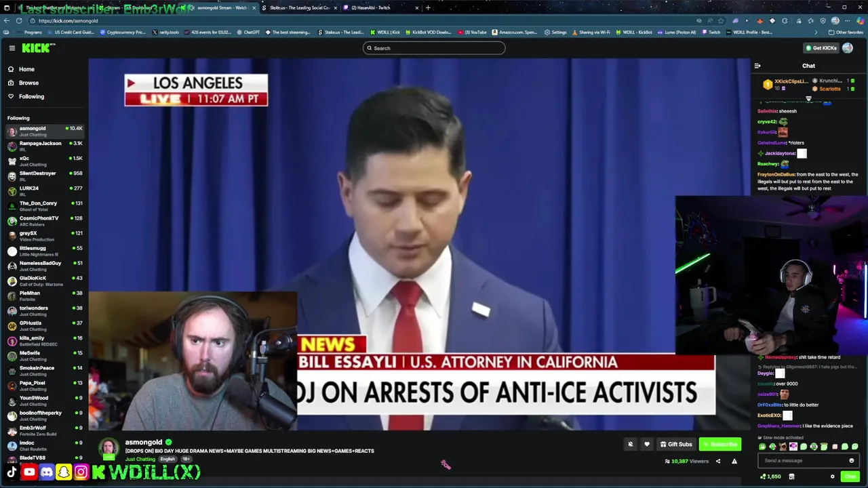Click the Get KICKs button
Viewport: 868px width, 488px height.
821,48
